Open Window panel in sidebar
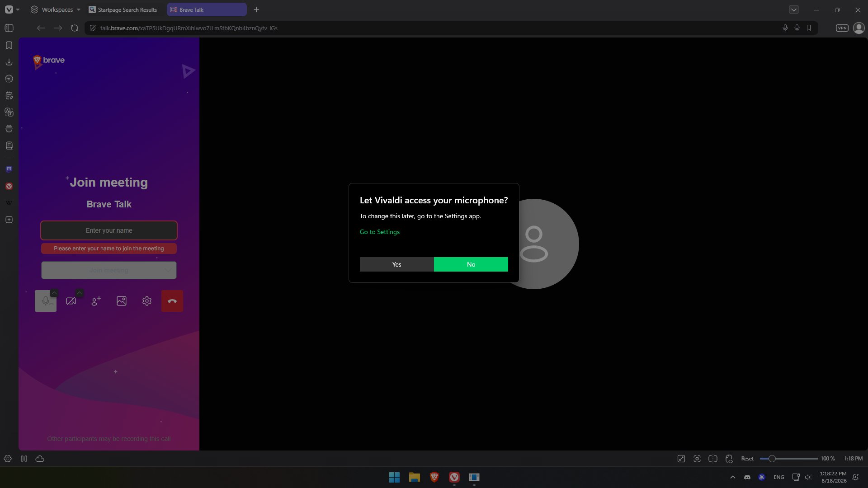The height and width of the screenshot is (488, 868). [x=9, y=129]
